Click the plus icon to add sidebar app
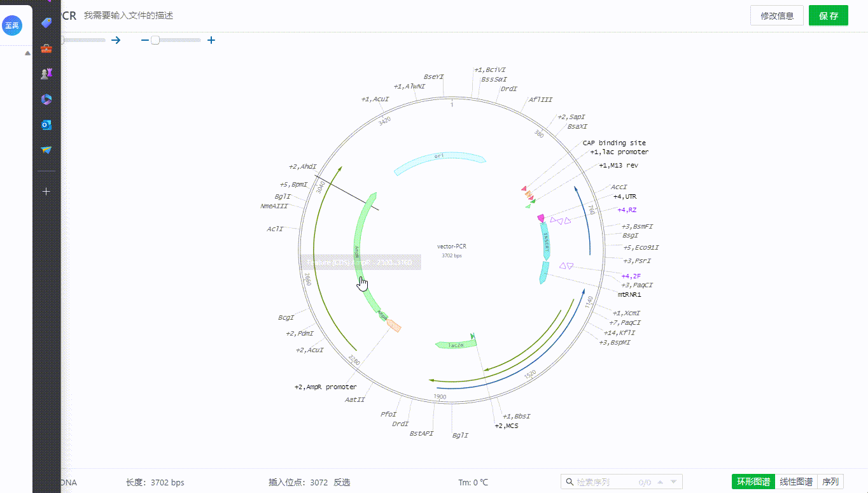Image resolution: width=868 pixels, height=493 pixels. tap(46, 191)
